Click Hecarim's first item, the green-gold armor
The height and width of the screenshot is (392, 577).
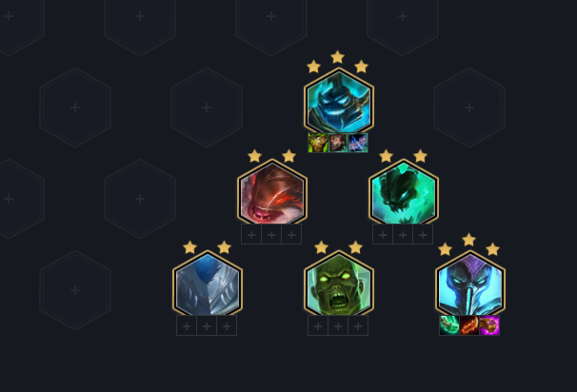click(318, 143)
